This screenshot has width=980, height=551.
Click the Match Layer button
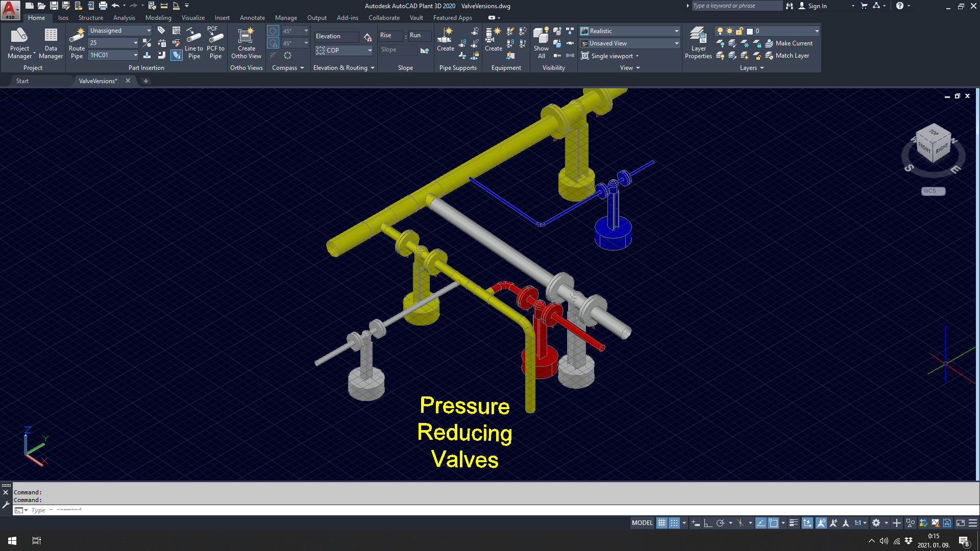click(787, 56)
